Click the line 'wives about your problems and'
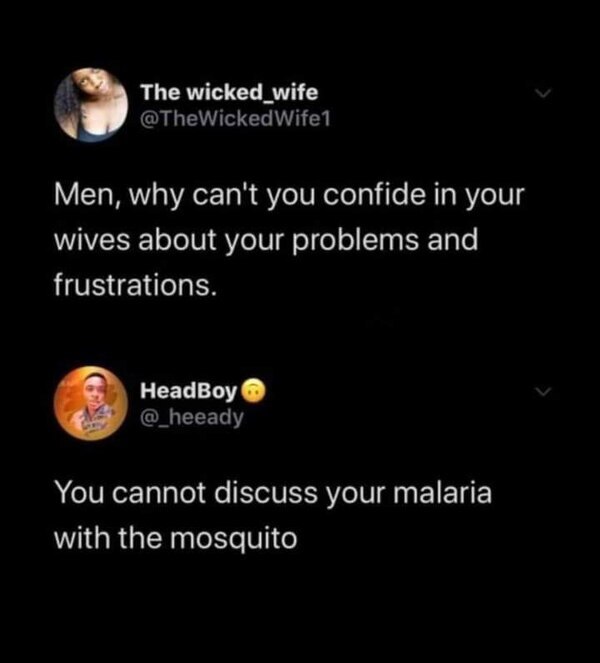Viewport: 600px width, 663px height. point(266,240)
